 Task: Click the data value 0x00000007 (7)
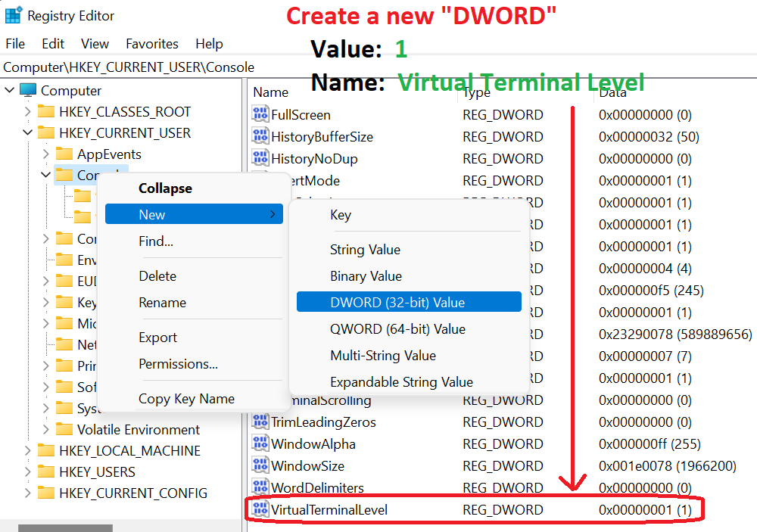coord(645,356)
